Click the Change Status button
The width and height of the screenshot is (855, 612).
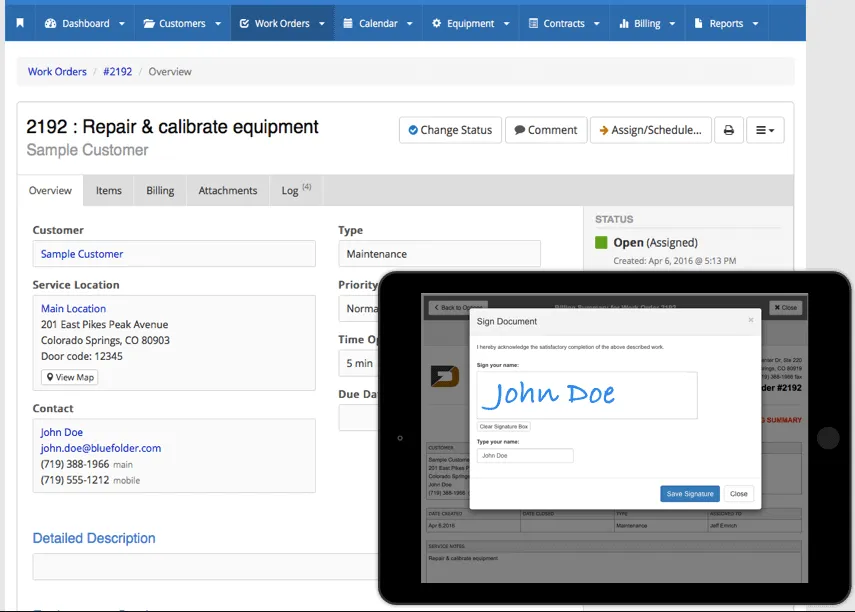(450, 130)
